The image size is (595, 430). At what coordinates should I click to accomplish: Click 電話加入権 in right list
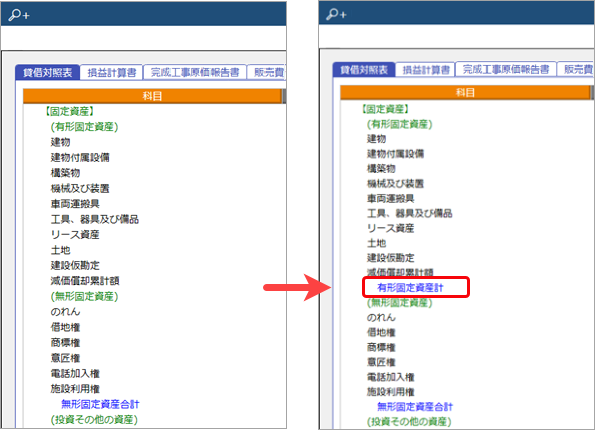(390, 377)
